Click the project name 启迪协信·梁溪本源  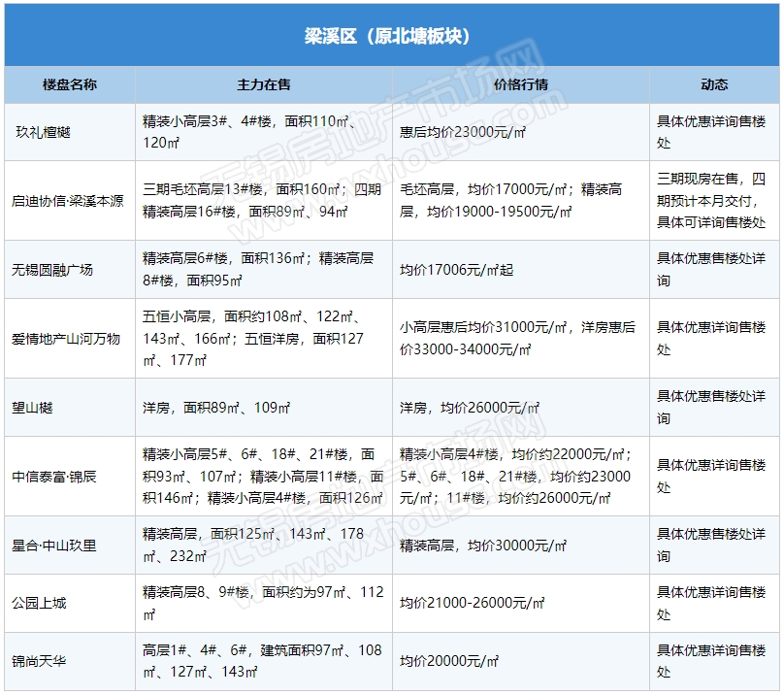68,201
